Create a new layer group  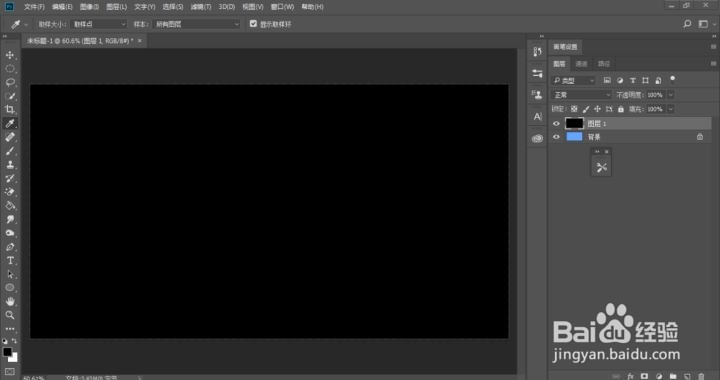[x=673, y=376]
